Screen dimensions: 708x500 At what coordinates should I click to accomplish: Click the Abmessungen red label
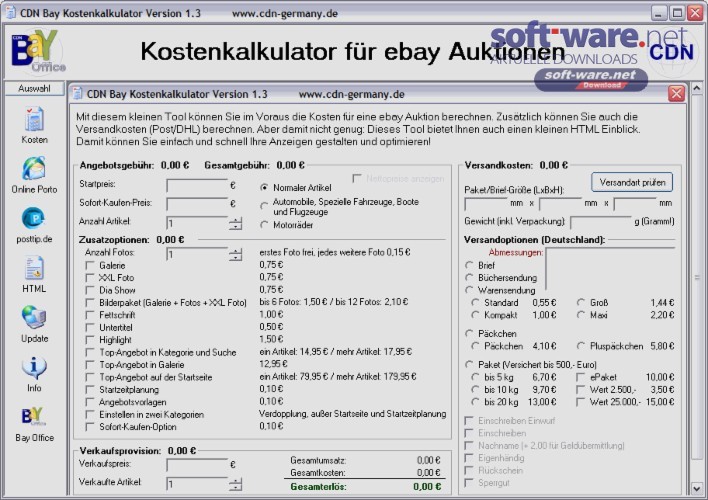(516, 252)
